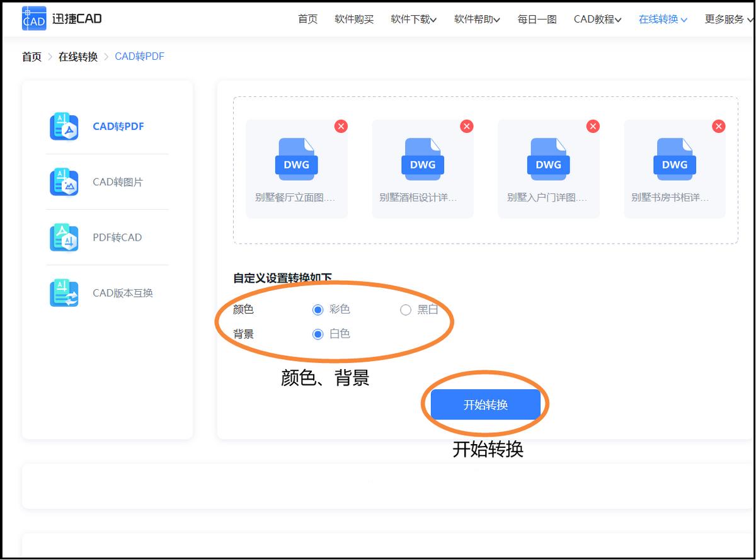This screenshot has height=560, width=756.
Task: Select the CAD版本互换 tool icon
Action: pyautogui.click(x=64, y=292)
